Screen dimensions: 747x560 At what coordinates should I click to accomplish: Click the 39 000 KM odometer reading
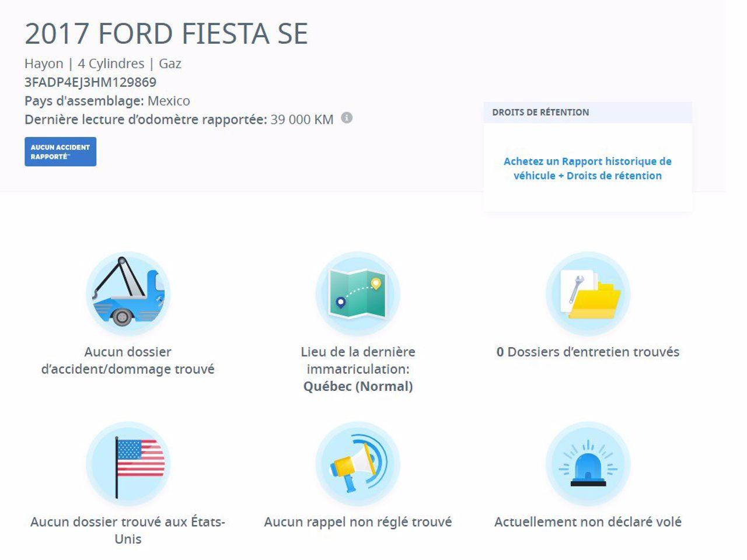coord(302,120)
